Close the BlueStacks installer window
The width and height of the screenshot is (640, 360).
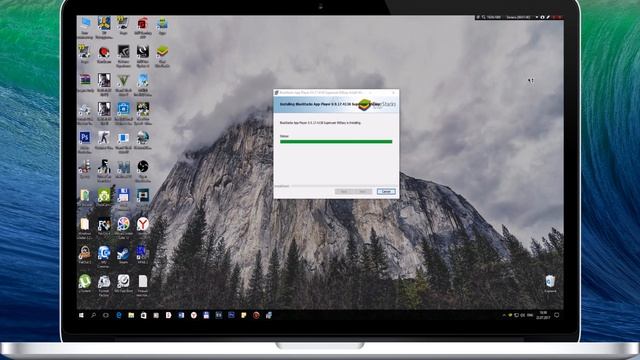point(393,93)
